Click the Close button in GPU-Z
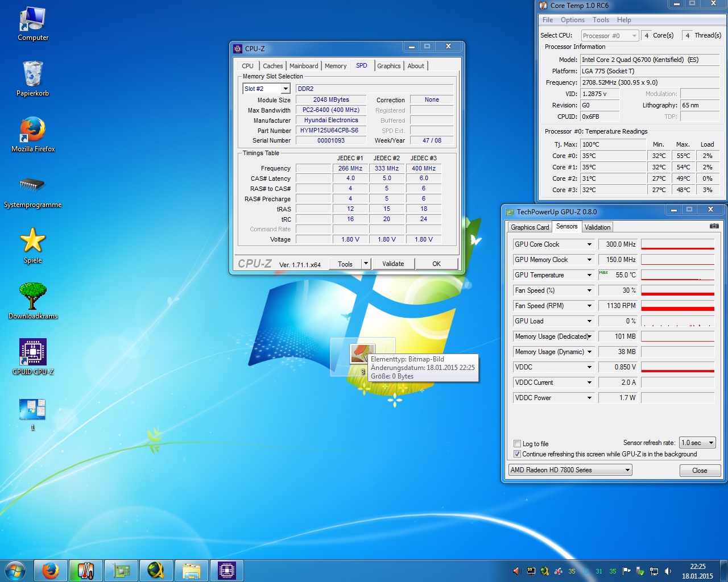This screenshot has height=582, width=728. click(x=700, y=471)
